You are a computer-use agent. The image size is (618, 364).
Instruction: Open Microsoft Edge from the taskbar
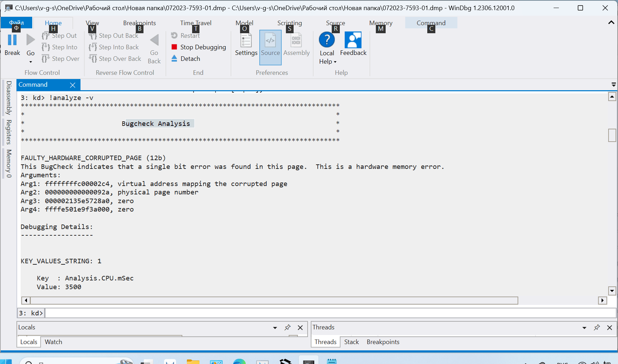pyautogui.click(x=239, y=362)
